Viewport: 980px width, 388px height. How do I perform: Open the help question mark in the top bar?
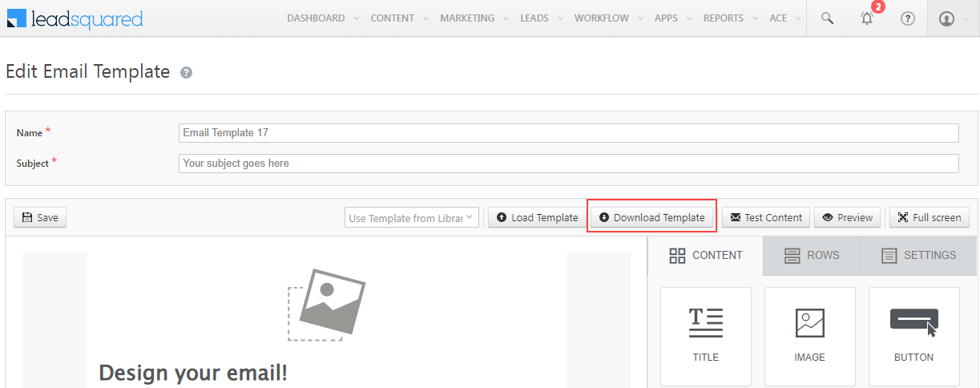(x=908, y=18)
